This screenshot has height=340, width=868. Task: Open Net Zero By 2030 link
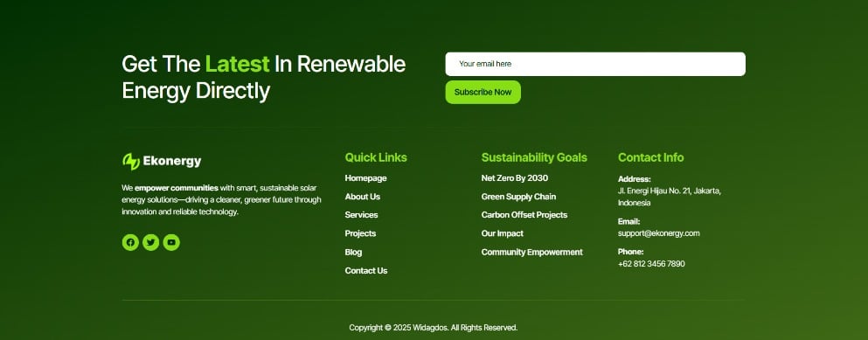tap(515, 178)
